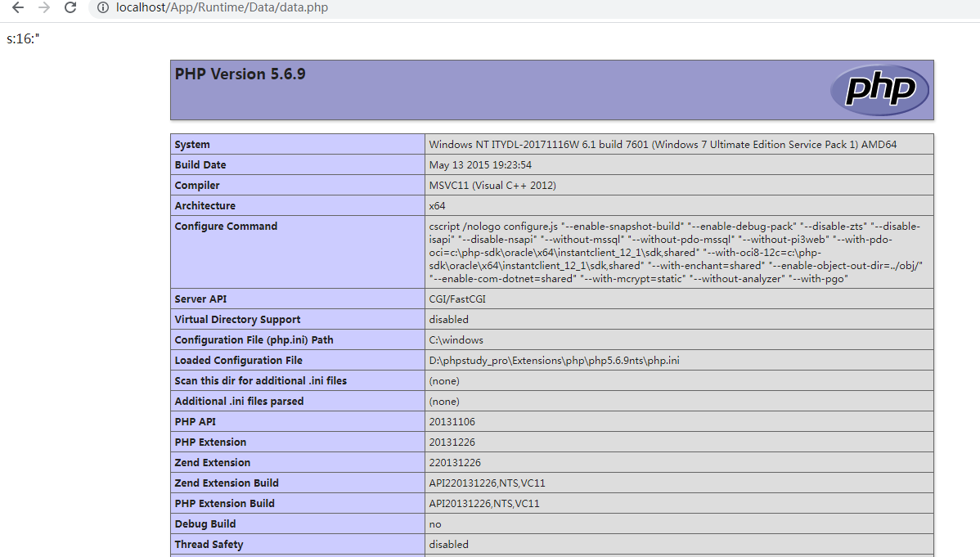Select the 'Build Date' label
The width and height of the screenshot is (980, 557).
(200, 165)
